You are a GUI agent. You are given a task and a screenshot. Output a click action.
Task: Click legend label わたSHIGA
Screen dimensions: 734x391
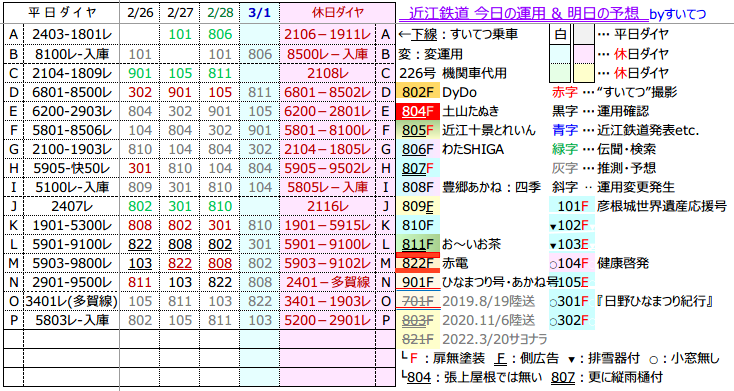tap(473, 149)
